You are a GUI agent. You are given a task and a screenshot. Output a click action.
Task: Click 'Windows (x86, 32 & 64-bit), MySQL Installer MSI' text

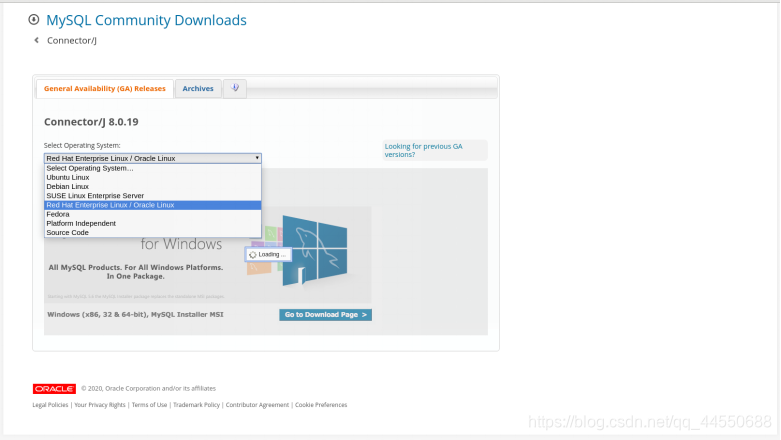[135, 314]
